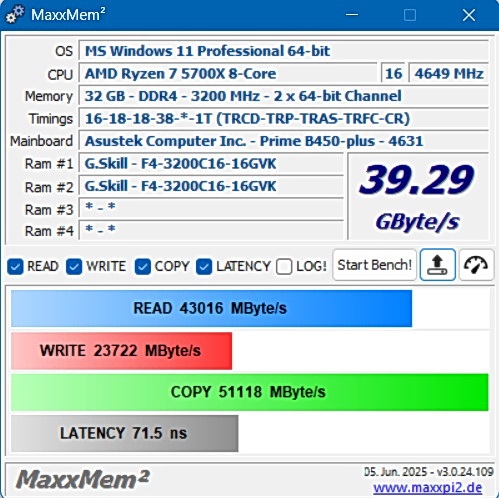
Task: Click the 4649 MHz clock speed field
Action: click(x=449, y=73)
